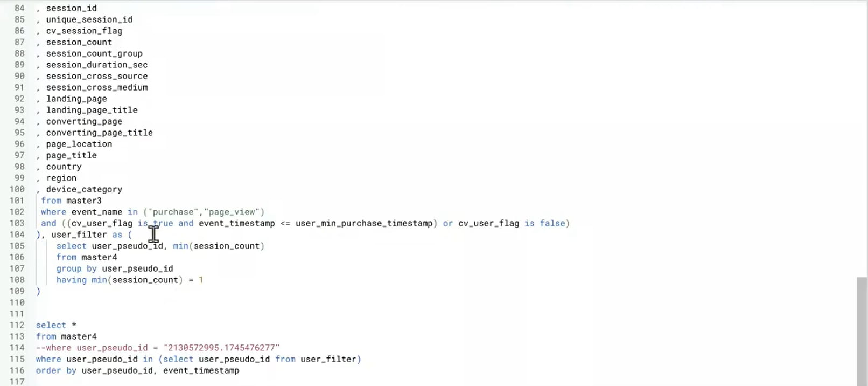Viewport: 868px width, 386px height.
Task: Click the device_category column name
Action: coord(84,189)
